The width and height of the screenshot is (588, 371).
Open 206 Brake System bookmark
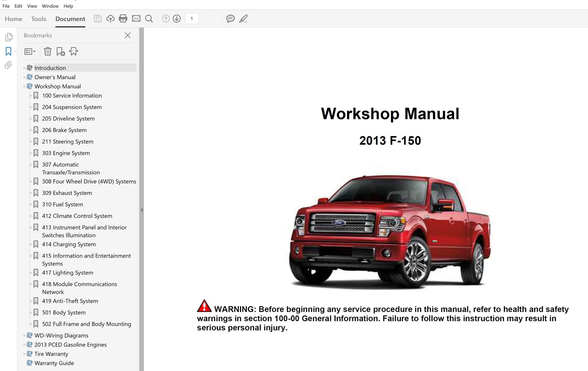(x=64, y=130)
